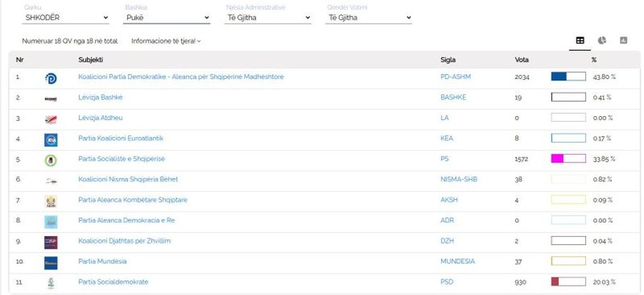Click the Lëvizja Atdheu party logo
The width and height of the screenshot is (644, 295).
pos(51,119)
